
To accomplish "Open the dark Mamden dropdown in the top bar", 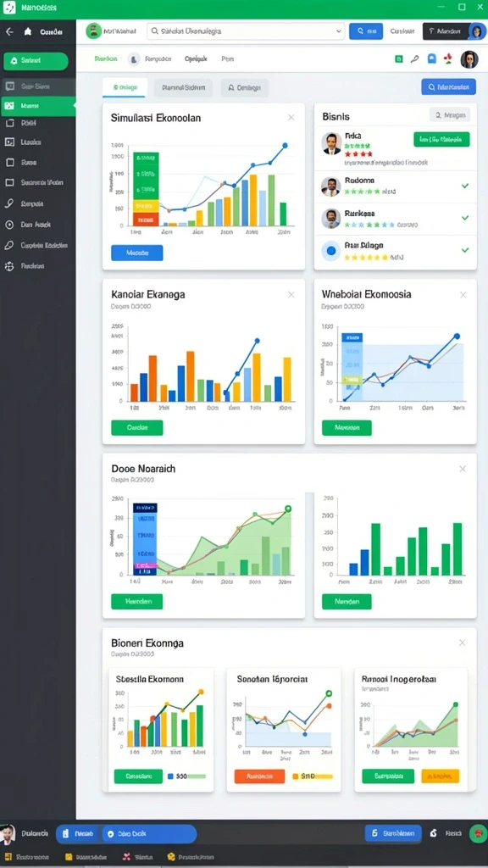I will pyautogui.click(x=446, y=31).
